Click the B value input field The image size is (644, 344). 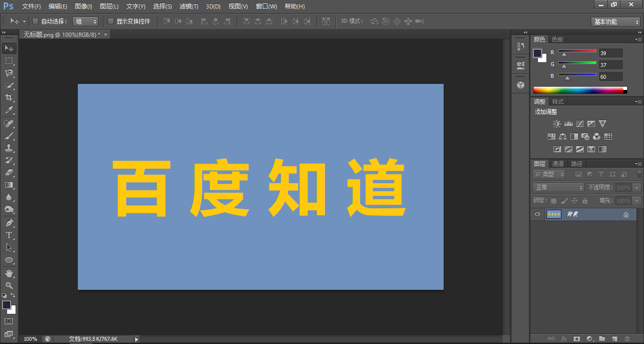[611, 77]
